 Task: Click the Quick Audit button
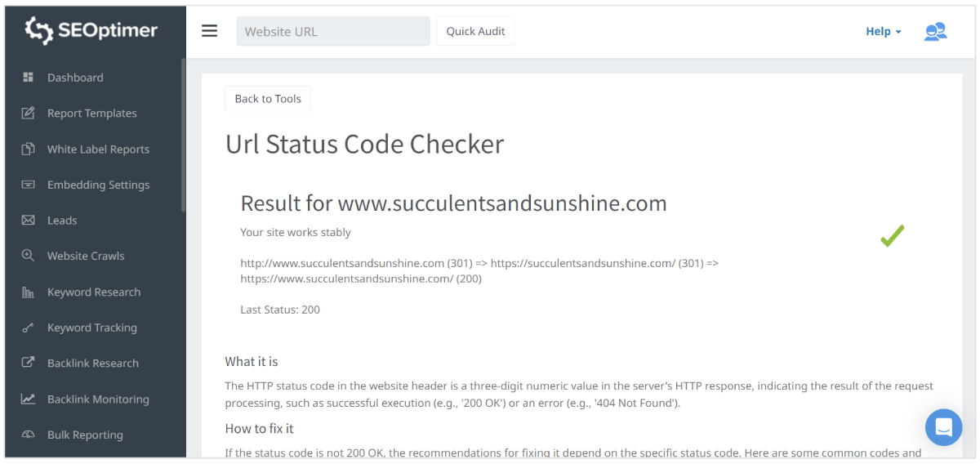[475, 31]
